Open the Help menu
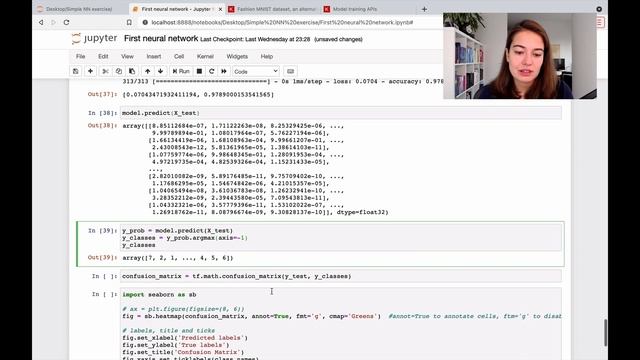The image size is (640, 360). point(267,56)
